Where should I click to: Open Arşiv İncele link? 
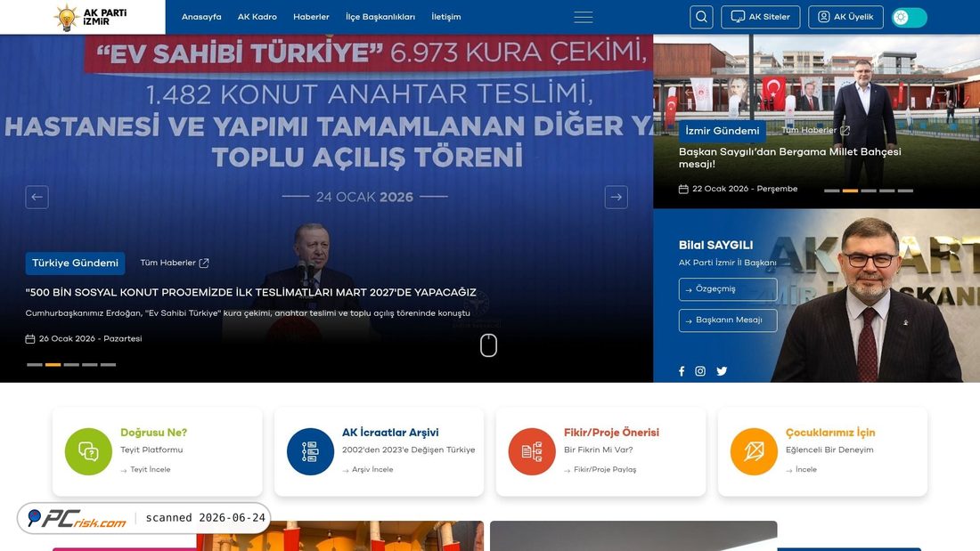[367, 469]
